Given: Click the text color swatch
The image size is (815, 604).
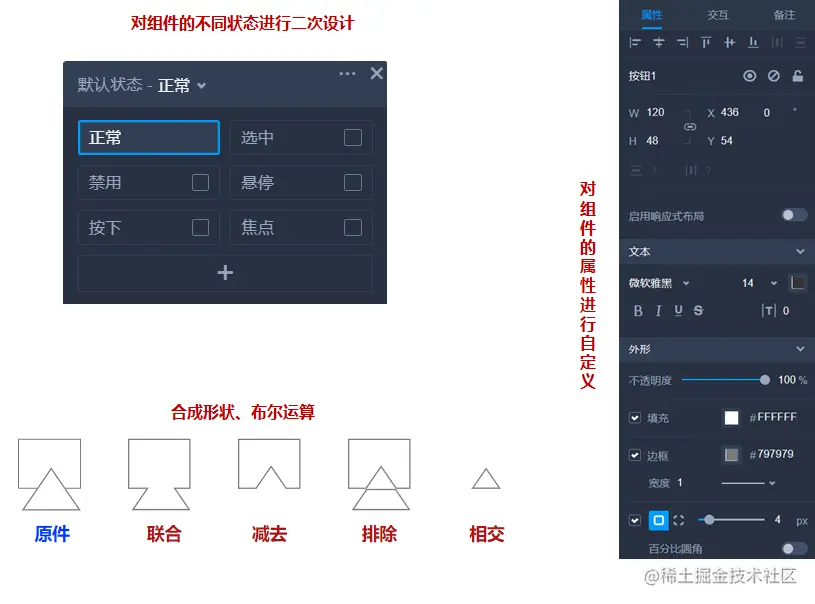Looking at the screenshot, I should [x=797, y=283].
